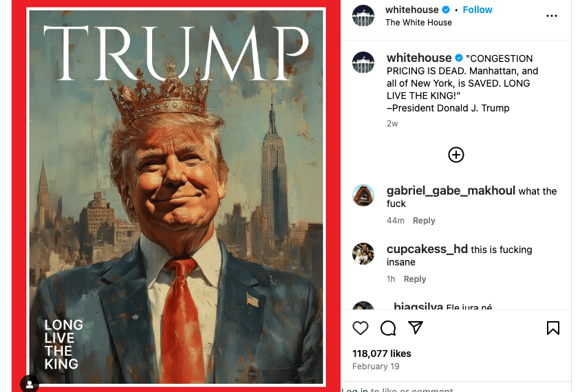Click the Log in link
Image resolution: width=580 pixels, height=392 pixels.
coord(354,389)
